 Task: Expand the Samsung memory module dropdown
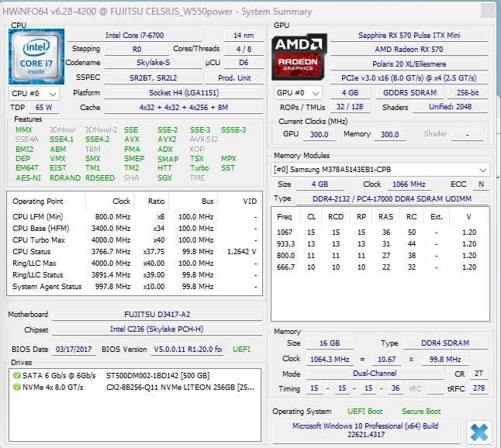pyautogui.click(x=380, y=170)
